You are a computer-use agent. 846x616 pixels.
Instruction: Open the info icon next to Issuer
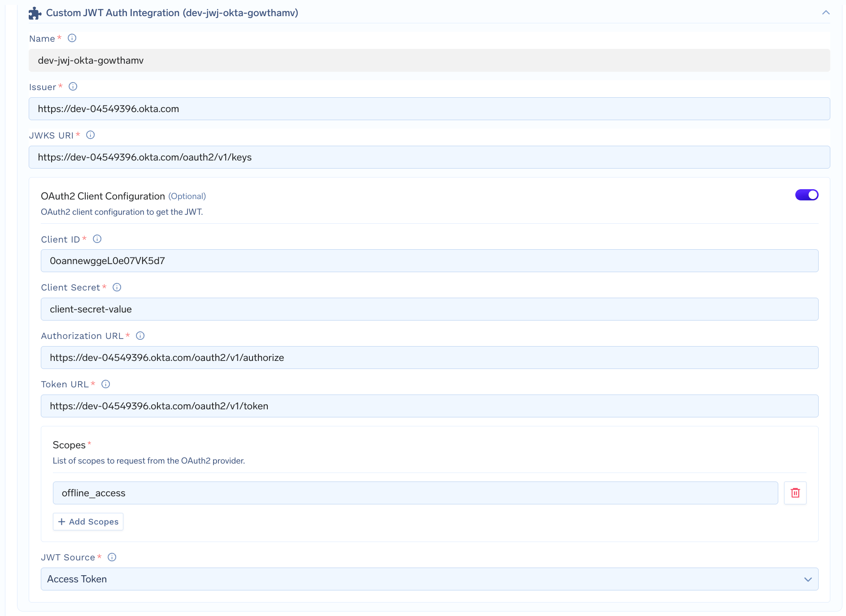[x=73, y=87]
